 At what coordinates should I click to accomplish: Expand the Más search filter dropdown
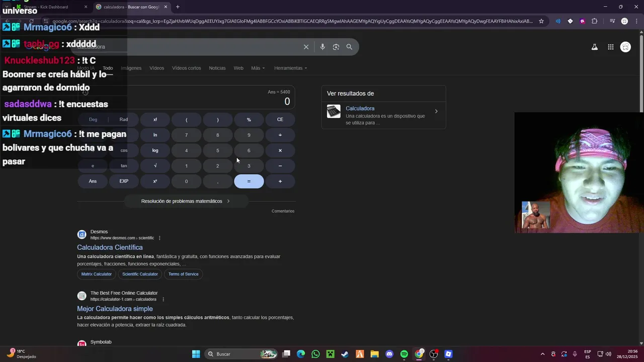coord(258,68)
